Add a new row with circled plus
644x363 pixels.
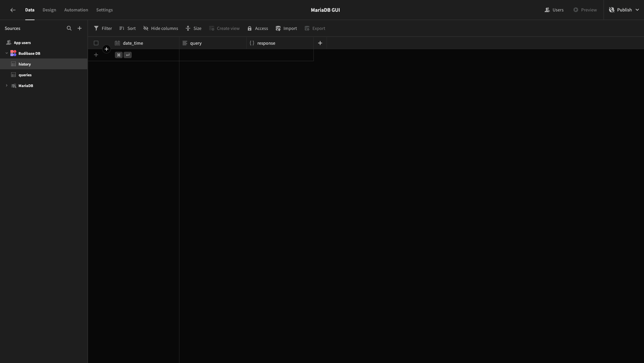(106, 49)
